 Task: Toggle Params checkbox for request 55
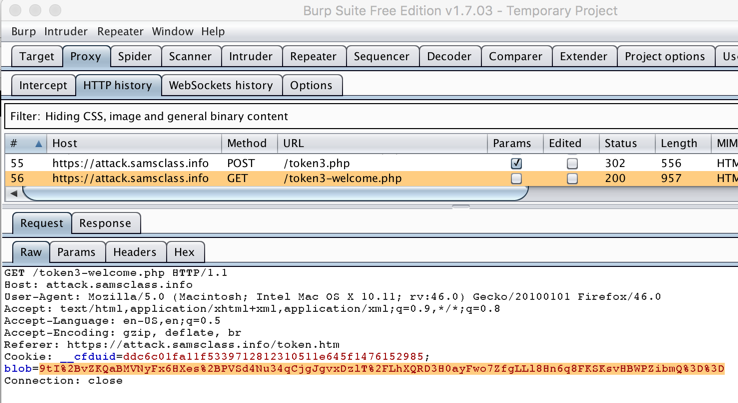[516, 163]
